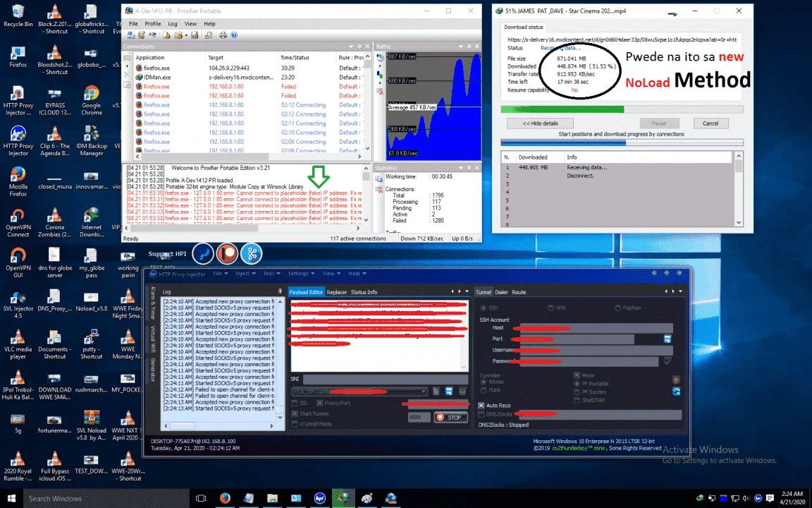Open the Traffic panel dropdown arrow
The image size is (812, 508).
tap(460, 47)
